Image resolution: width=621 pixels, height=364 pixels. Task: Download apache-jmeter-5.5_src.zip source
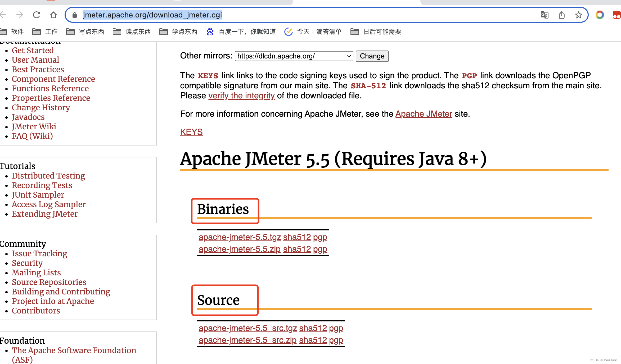(x=248, y=340)
